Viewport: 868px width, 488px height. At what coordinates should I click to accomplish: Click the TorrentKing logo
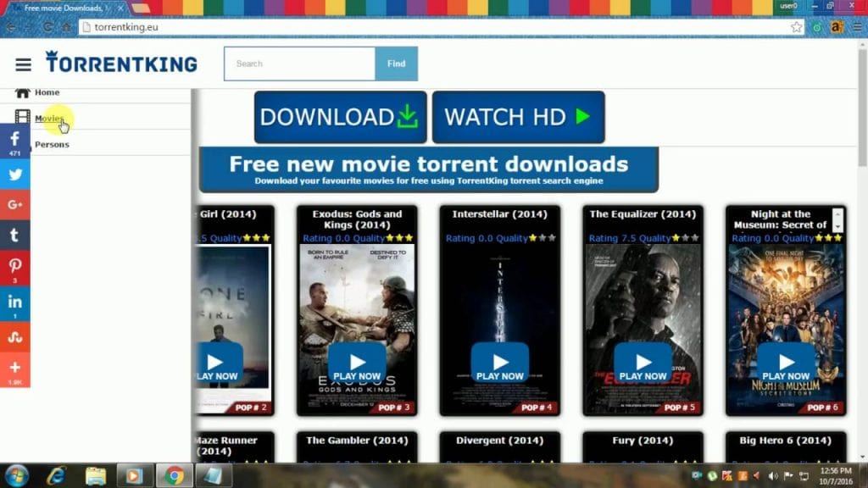121,62
